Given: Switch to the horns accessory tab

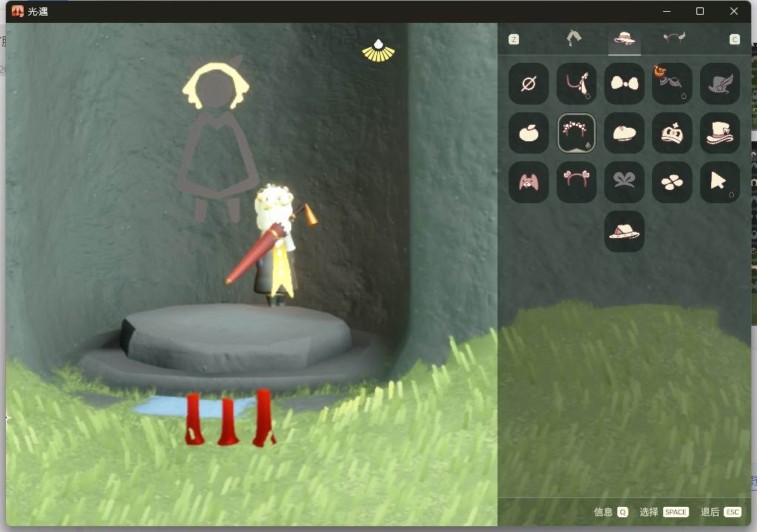Looking at the screenshot, I should click(674, 38).
